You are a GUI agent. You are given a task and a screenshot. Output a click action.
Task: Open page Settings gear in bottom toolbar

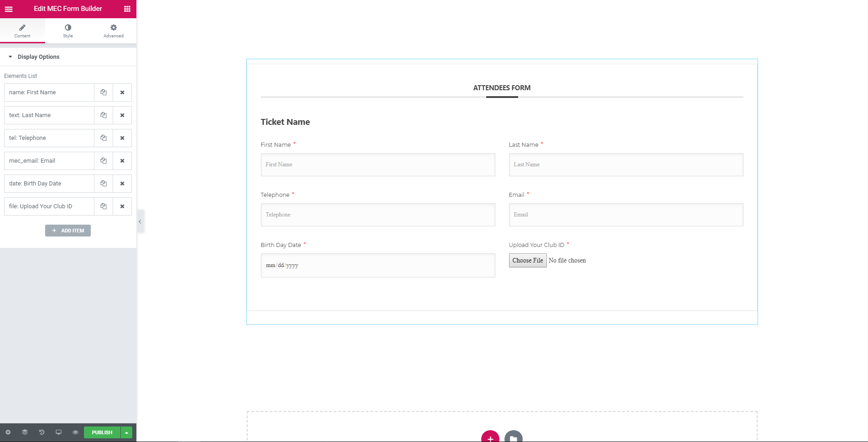point(8,432)
